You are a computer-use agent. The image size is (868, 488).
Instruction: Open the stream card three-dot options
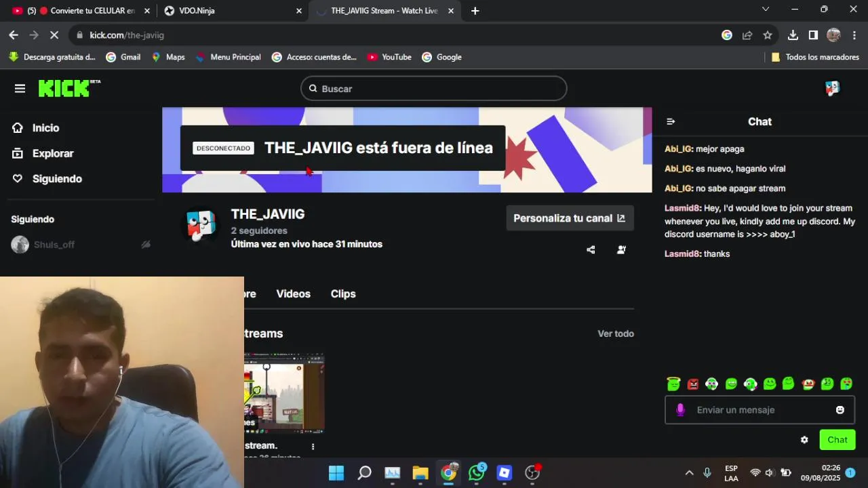313,447
